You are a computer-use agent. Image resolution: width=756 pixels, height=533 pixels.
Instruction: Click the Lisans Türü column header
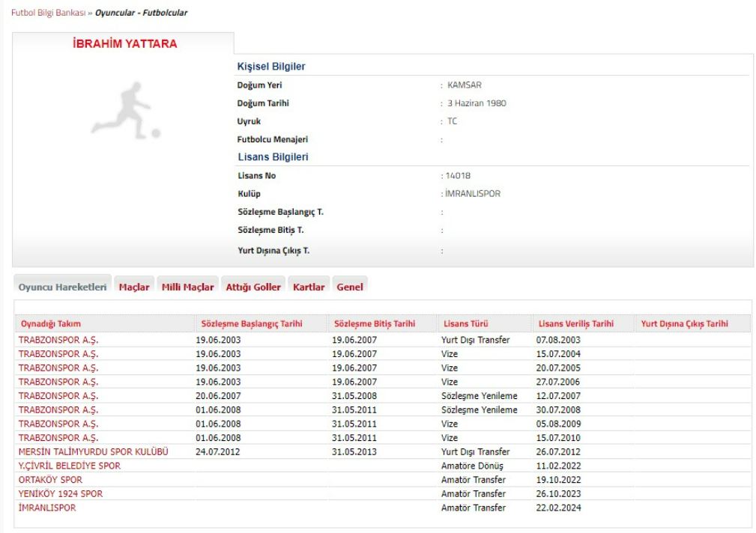tap(465, 324)
